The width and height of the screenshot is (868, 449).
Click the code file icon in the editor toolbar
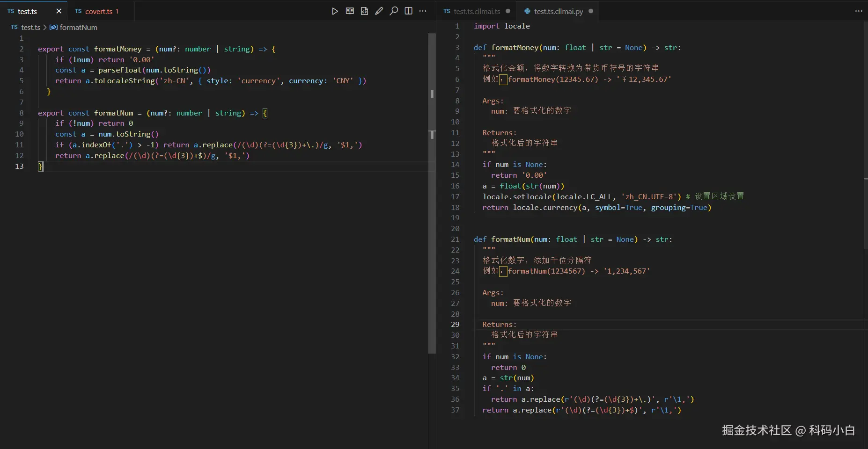[x=364, y=11]
